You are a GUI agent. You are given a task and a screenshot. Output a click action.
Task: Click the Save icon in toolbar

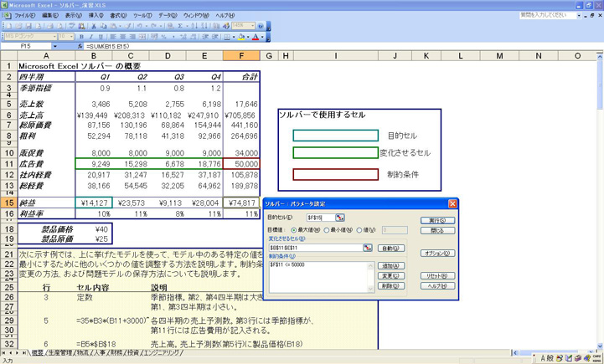pyautogui.click(x=28, y=26)
